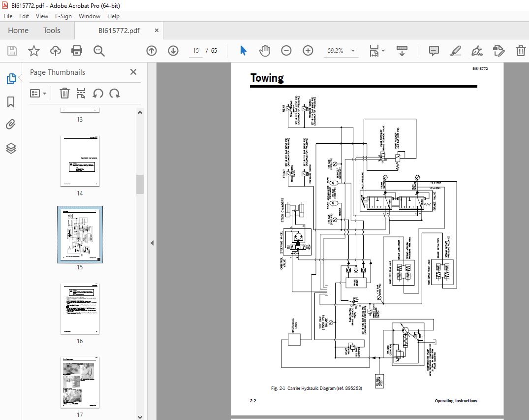Delete selected page in thumbnails panel

click(x=64, y=93)
